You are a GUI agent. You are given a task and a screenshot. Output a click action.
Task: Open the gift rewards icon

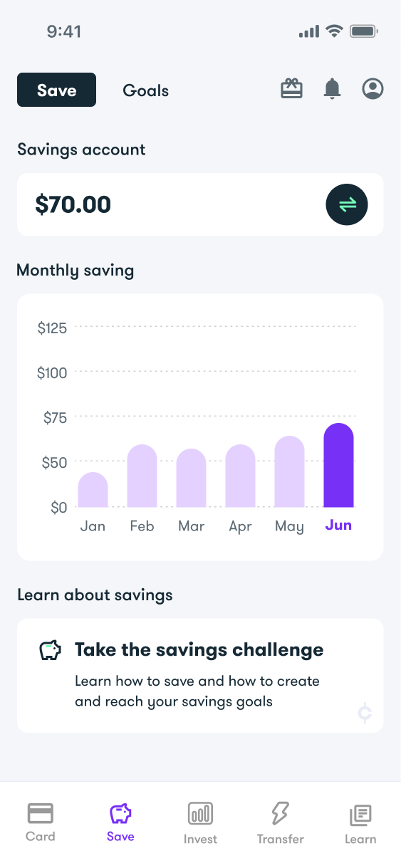coord(291,88)
